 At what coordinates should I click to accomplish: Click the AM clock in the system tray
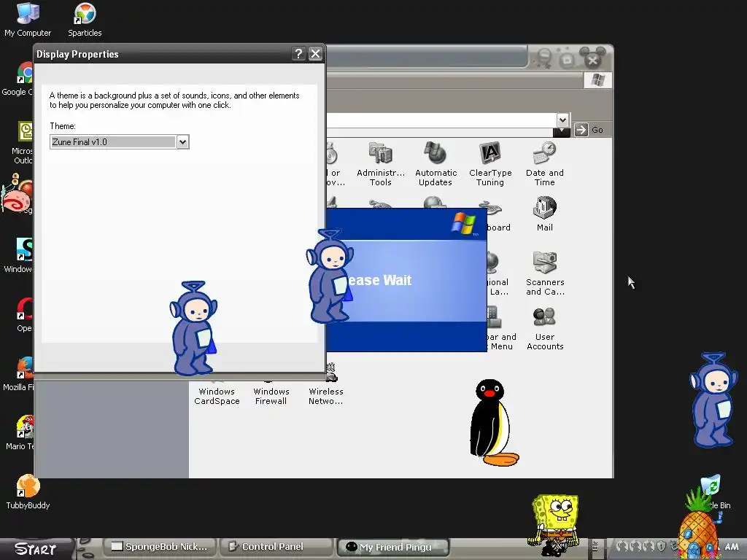pyautogui.click(x=732, y=547)
